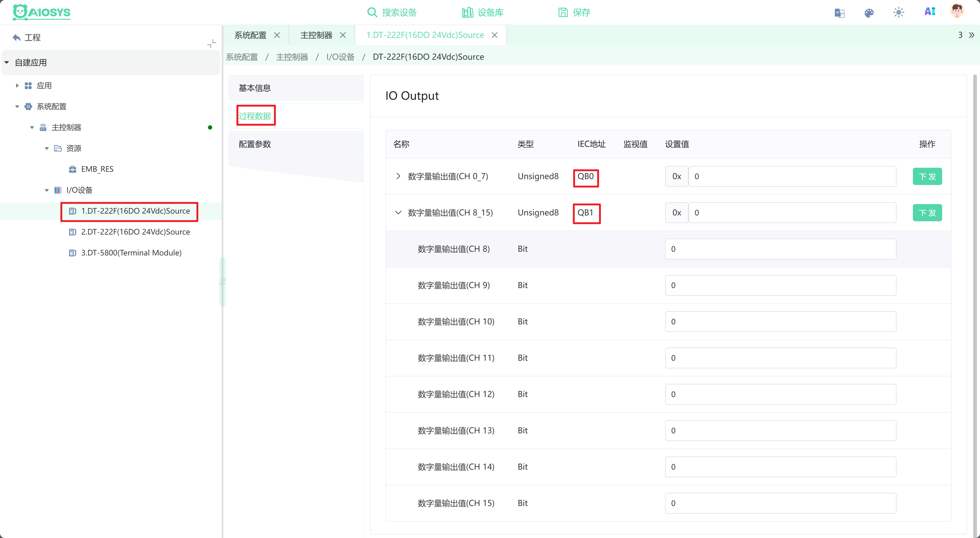The width and height of the screenshot is (980, 538).
Task: Click the 资源 folder icon
Action: [58, 148]
